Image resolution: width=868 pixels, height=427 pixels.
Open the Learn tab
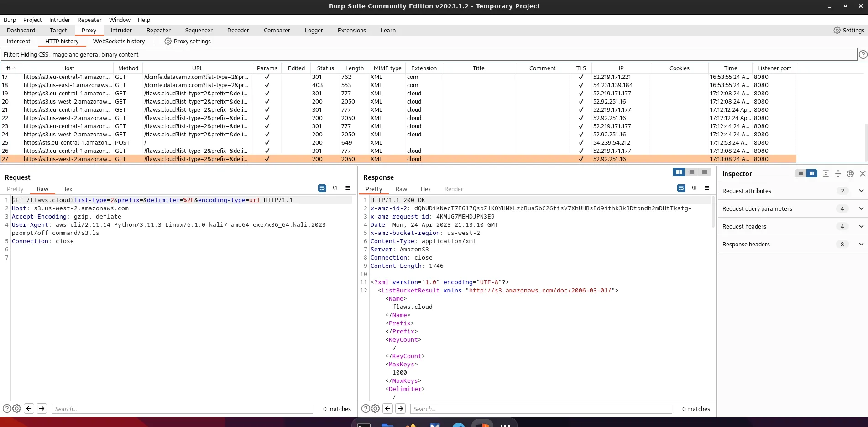point(388,30)
